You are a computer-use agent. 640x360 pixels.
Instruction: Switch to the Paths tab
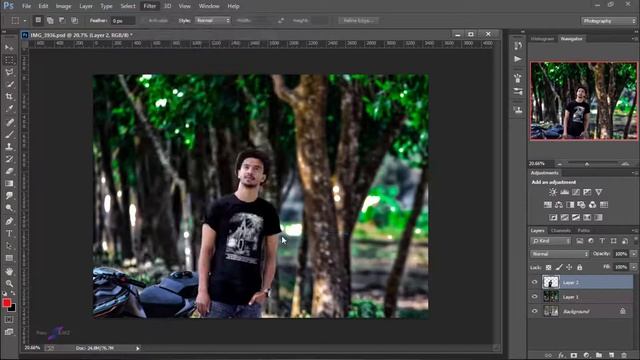pos(584,231)
